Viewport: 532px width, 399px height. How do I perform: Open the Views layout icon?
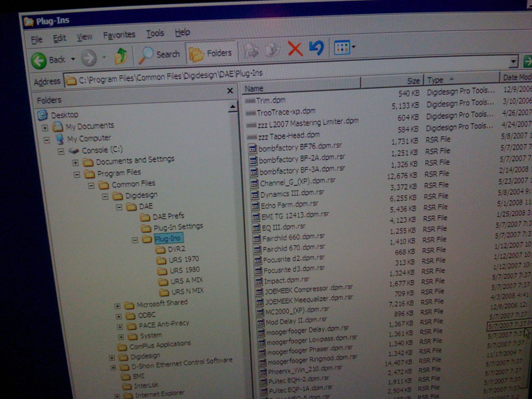click(342, 47)
